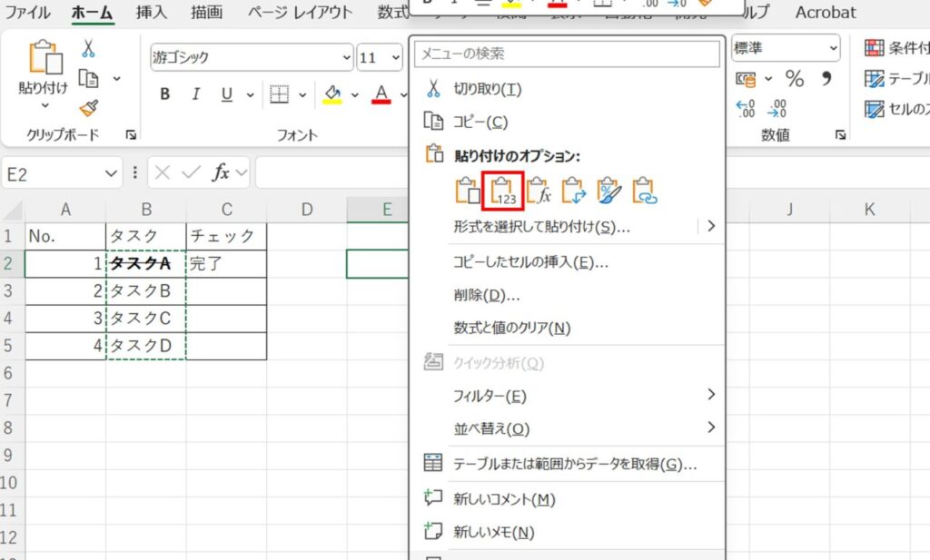Click the format as table icon
The width and height of the screenshot is (930, 560).
click(875, 78)
